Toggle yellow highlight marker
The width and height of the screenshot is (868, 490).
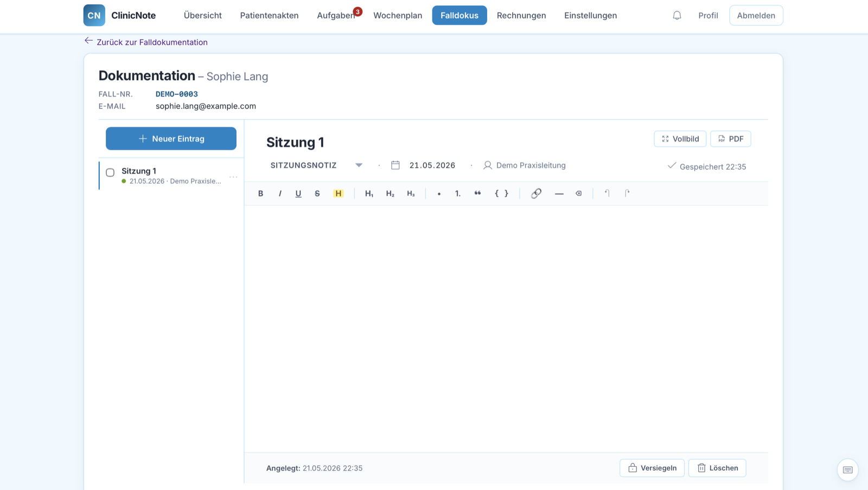338,194
